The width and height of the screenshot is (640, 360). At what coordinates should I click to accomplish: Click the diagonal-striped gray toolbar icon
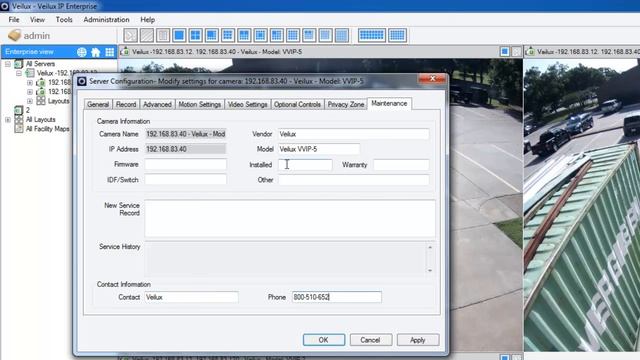tap(147, 36)
